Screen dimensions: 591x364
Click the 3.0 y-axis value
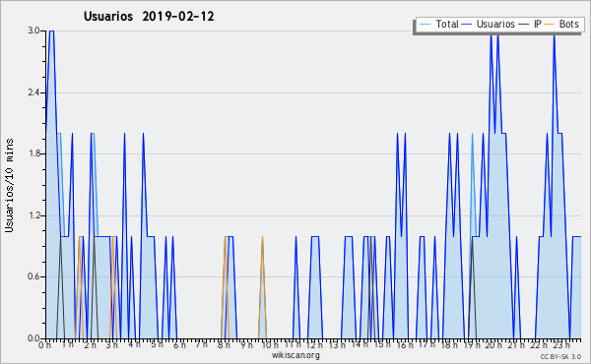click(33, 30)
